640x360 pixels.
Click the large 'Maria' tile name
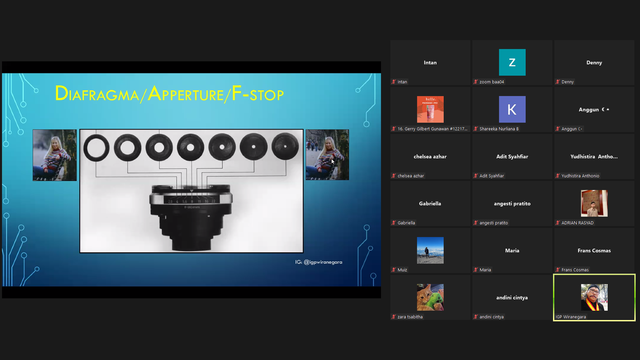512,250
